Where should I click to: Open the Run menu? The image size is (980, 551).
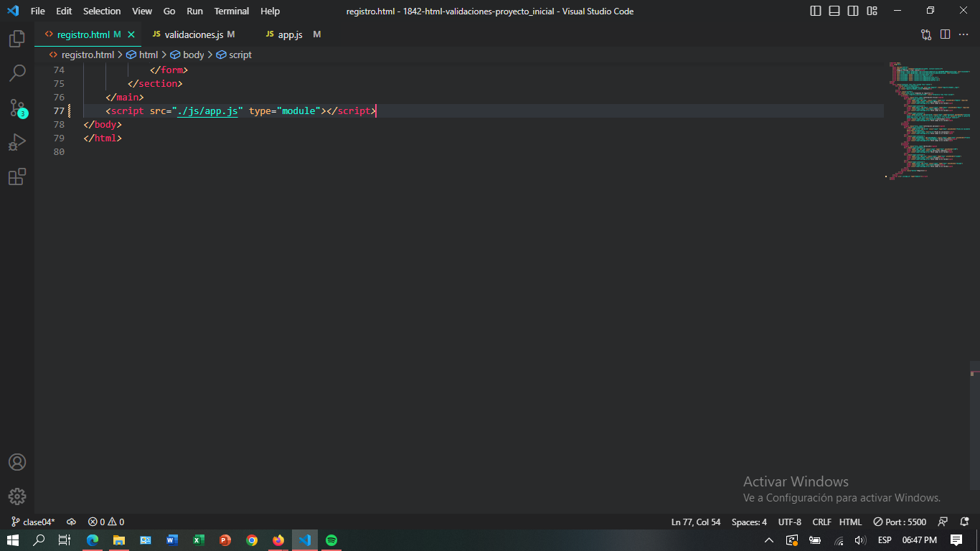click(x=194, y=11)
